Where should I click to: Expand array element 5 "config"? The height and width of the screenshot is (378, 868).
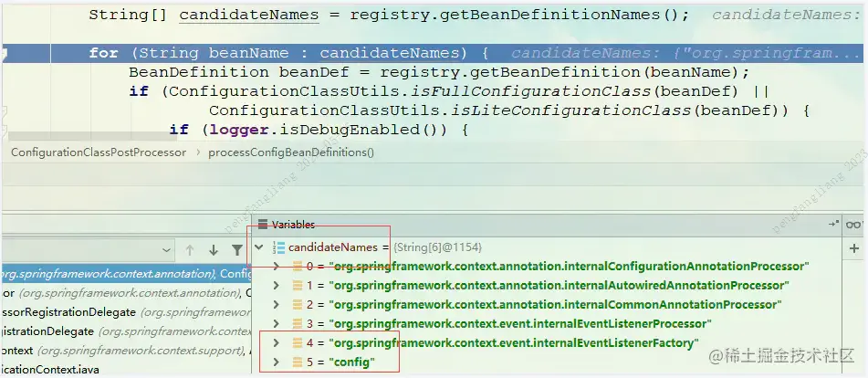(x=277, y=362)
